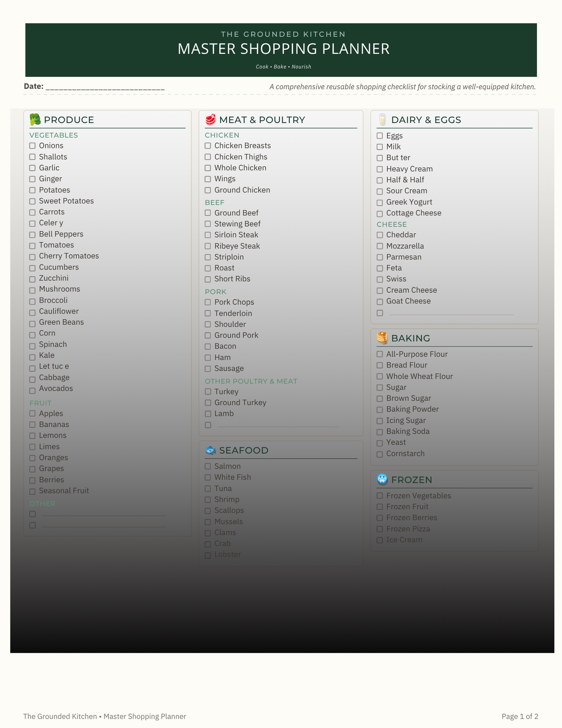Click the Mushrooms item label
This screenshot has width=562, height=728.
(x=60, y=289)
